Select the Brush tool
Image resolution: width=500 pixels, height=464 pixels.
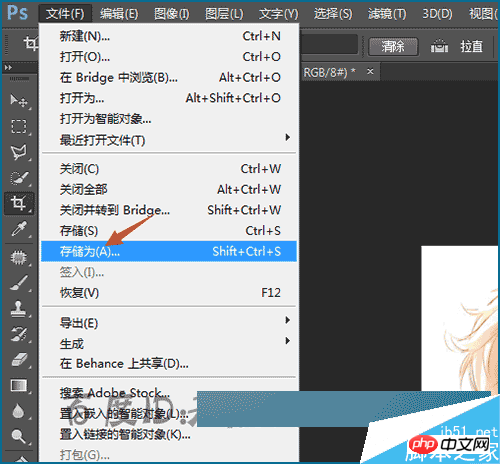pyautogui.click(x=19, y=283)
